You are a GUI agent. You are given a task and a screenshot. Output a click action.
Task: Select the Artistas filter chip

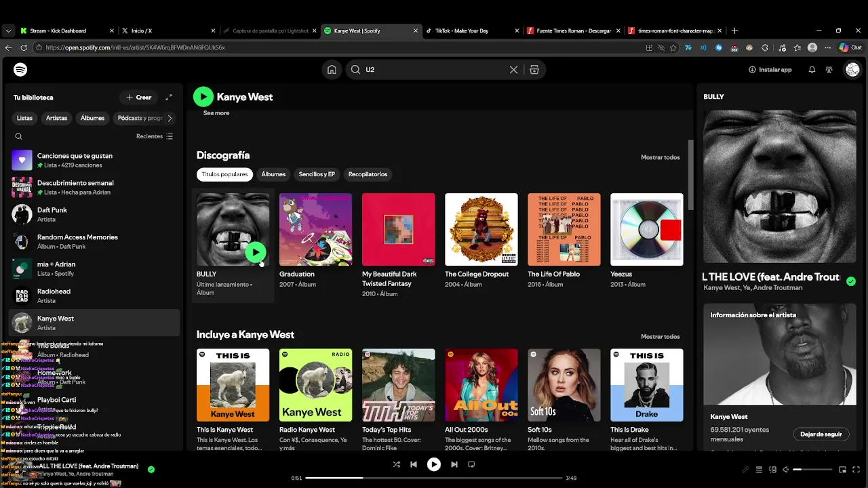coord(56,118)
